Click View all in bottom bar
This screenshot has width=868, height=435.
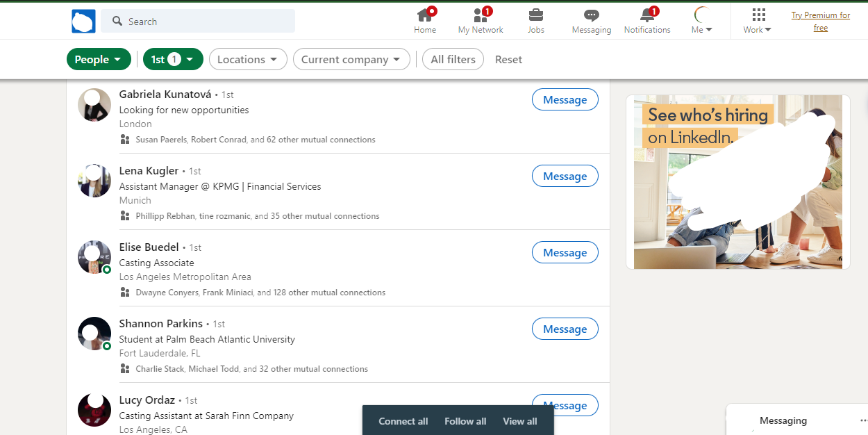click(x=520, y=421)
